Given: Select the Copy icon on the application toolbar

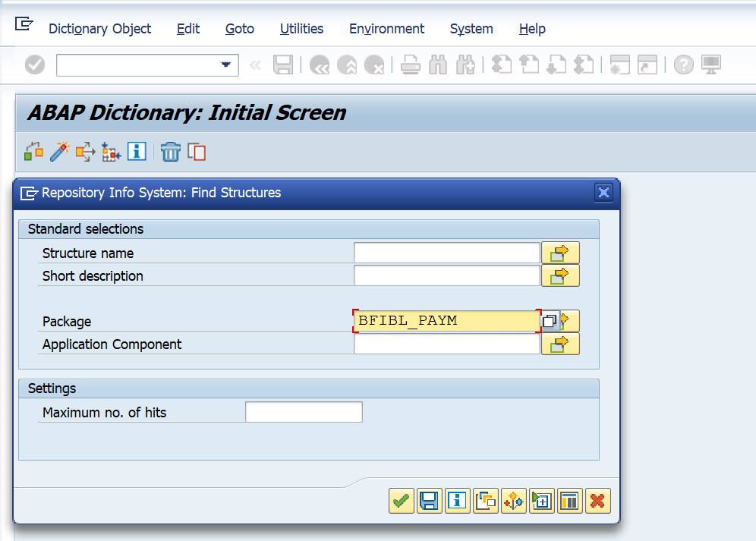Looking at the screenshot, I should 197,151.
